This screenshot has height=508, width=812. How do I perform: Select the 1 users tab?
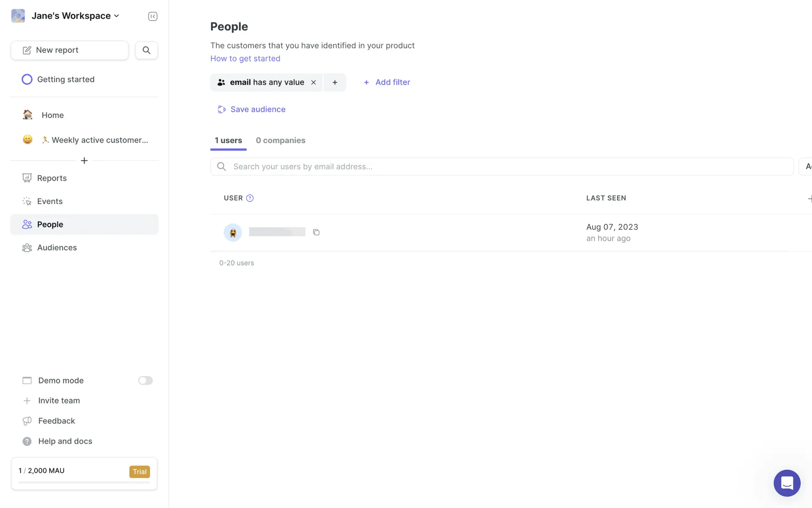228,141
